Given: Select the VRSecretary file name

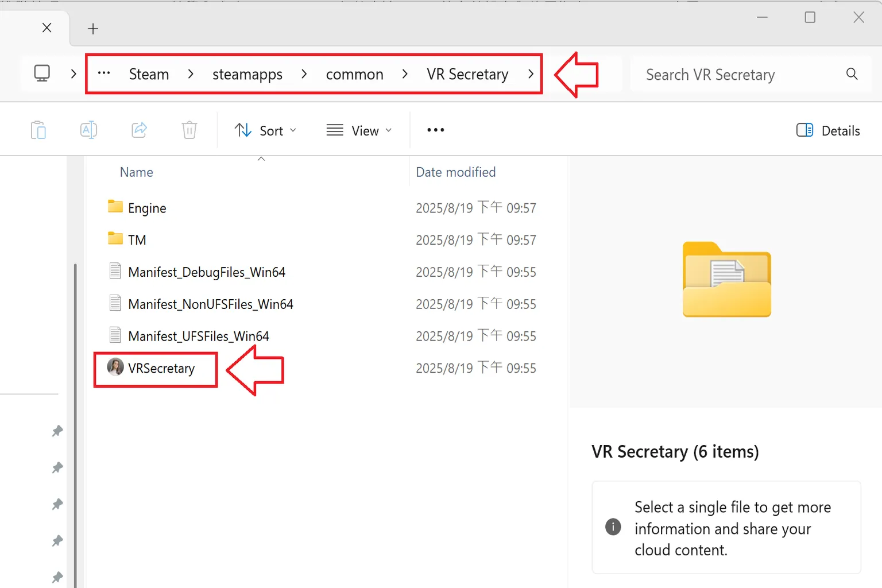Looking at the screenshot, I should pos(161,369).
